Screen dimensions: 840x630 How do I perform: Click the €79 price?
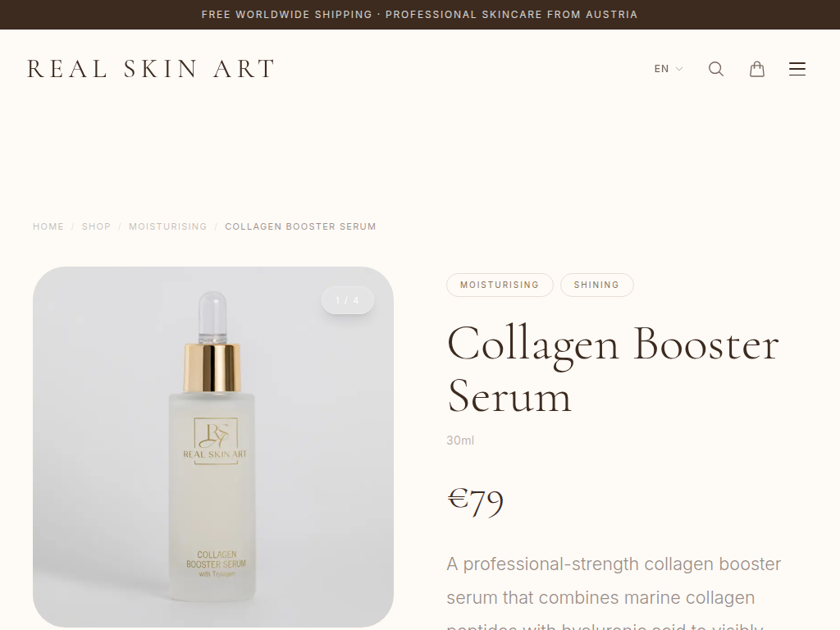[475, 500]
